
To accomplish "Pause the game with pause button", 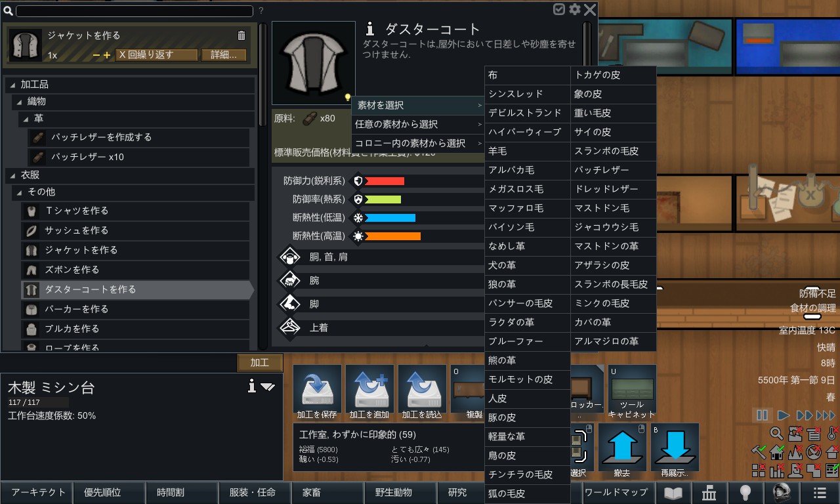I will click(762, 415).
